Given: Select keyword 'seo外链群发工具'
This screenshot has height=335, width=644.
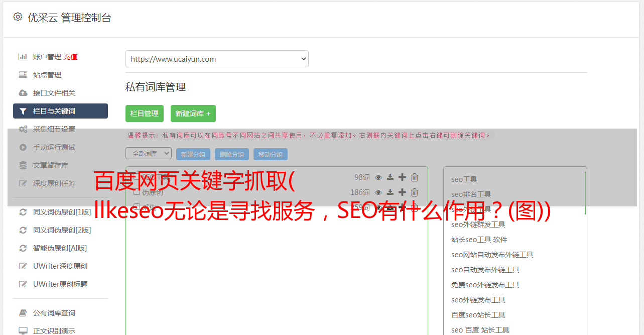Looking at the screenshot, I should click(478, 225).
